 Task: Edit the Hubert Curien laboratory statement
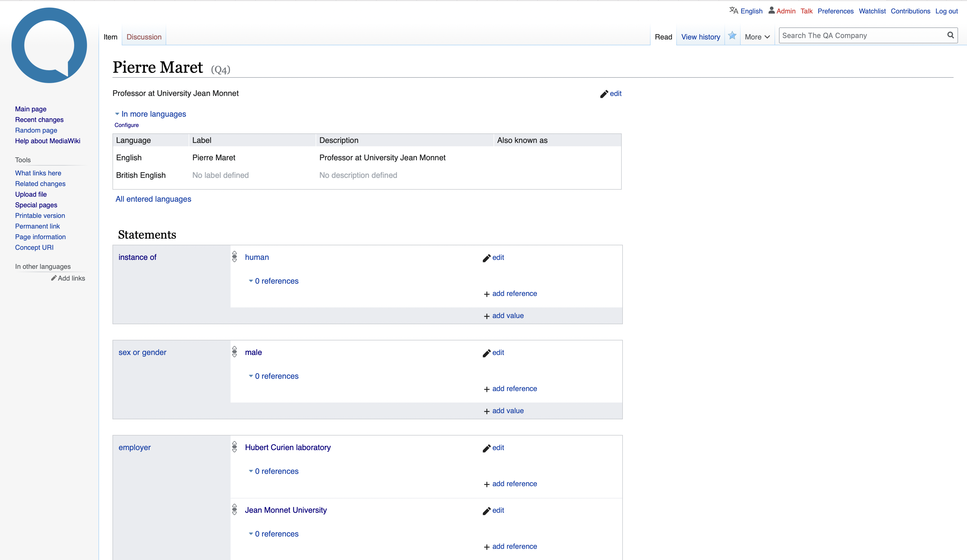494,448
